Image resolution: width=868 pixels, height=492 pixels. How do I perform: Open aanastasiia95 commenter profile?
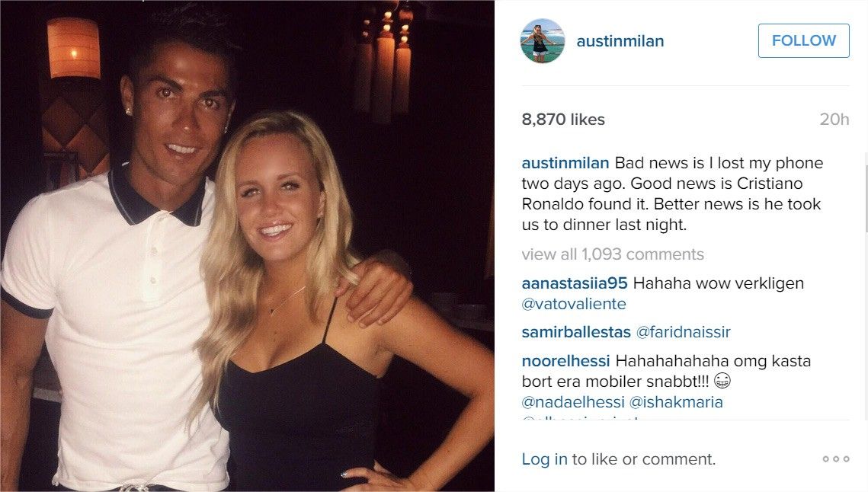click(575, 283)
